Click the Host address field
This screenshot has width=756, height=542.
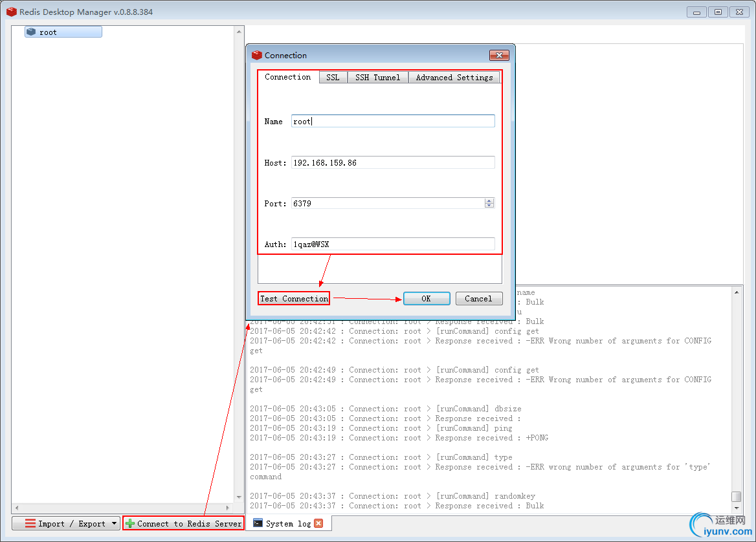(x=393, y=163)
